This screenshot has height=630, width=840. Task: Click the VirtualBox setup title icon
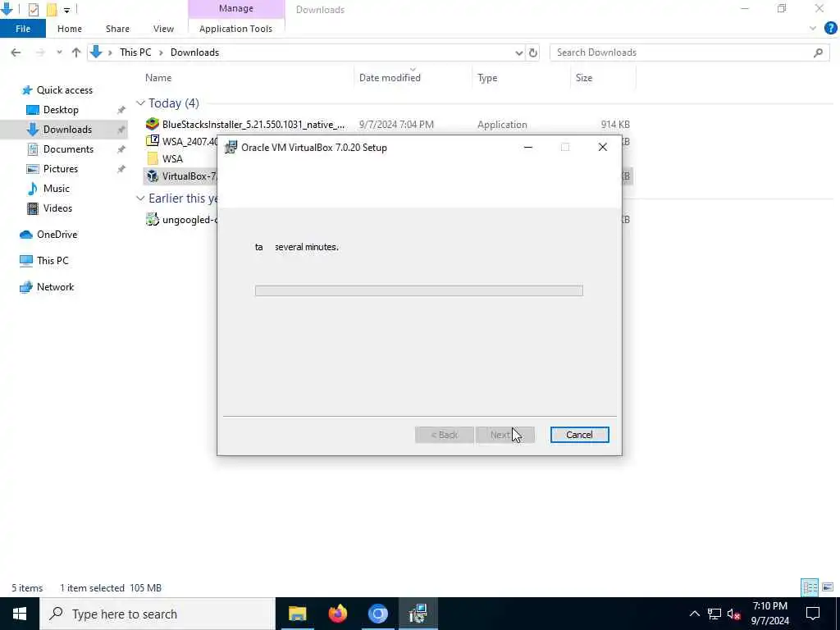pyautogui.click(x=231, y=148)
